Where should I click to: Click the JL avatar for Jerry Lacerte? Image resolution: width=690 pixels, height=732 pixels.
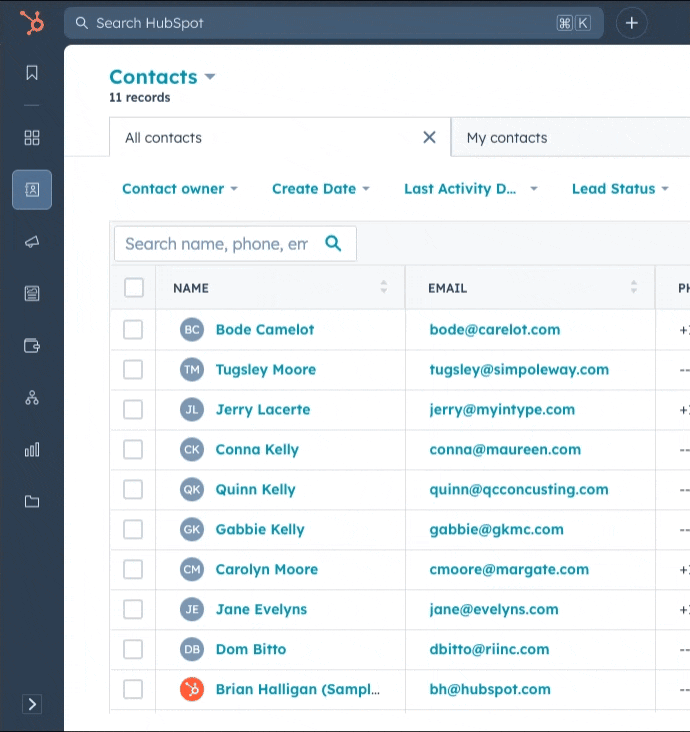(x=192, y=409)
